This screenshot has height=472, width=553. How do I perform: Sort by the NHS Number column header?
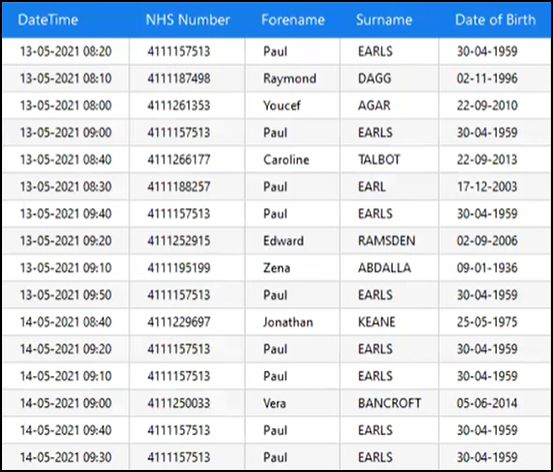pyautogui.click(x=188, y=20)
